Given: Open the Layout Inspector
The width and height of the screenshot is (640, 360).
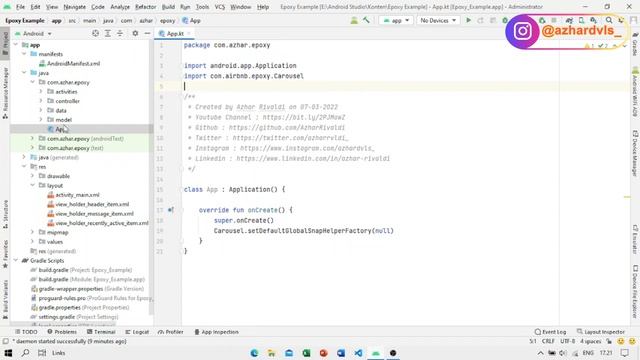Looking at the screenshot, I should point(601,332).
